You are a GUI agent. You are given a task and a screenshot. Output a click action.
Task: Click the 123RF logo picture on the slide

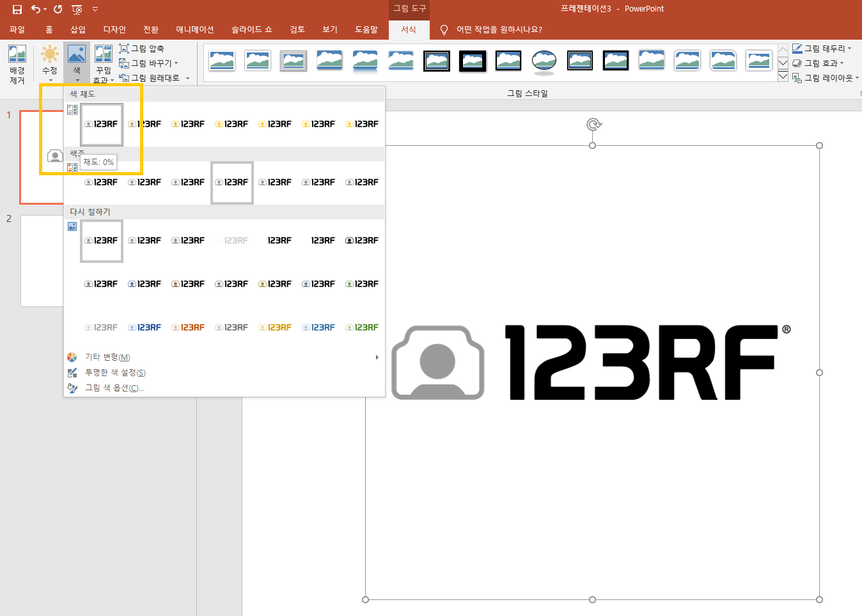[x=592, y=372]
